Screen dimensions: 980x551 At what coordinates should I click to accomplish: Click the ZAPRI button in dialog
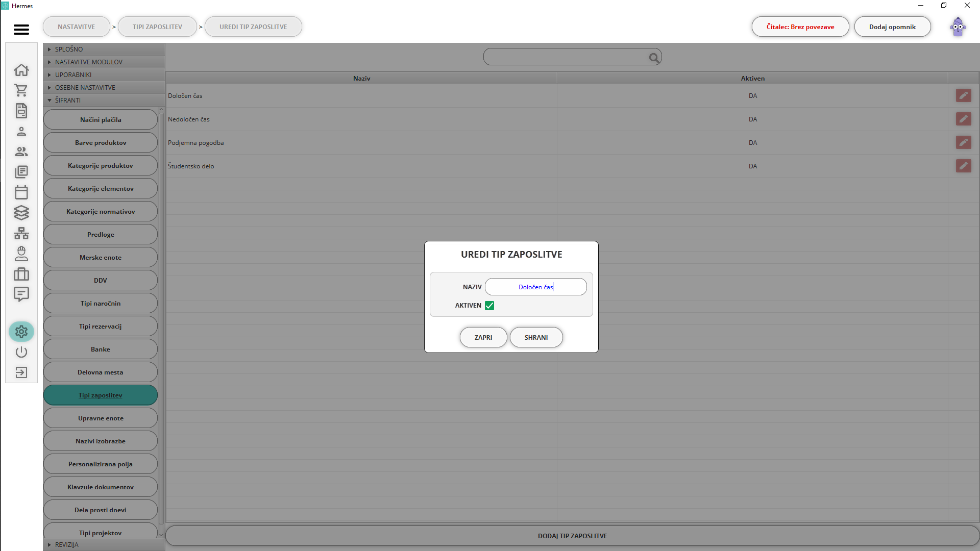click(x=483, y=337)
